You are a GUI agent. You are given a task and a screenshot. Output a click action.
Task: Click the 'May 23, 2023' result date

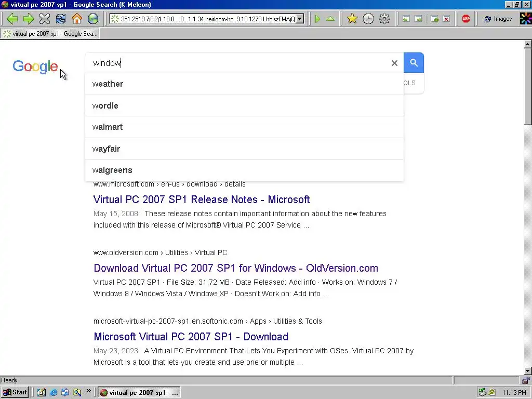coord(116,351)
